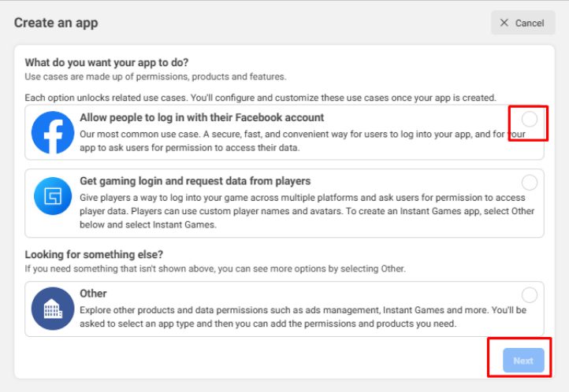Image resolution: width=569 pixels, height=392 pixels.
Task: Click the Cancel text label
Action: (x=530, y=23)
